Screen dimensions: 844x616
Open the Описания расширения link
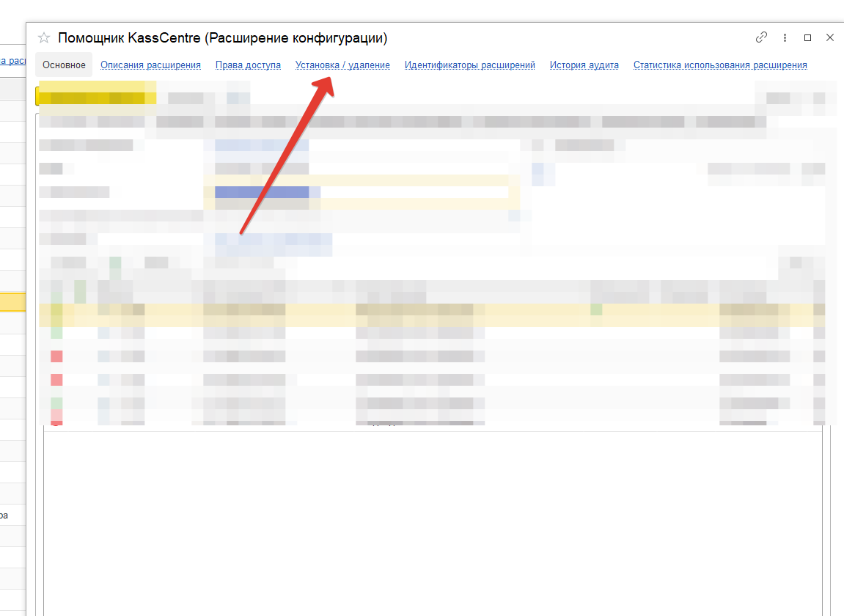click(x=150, y=65)
